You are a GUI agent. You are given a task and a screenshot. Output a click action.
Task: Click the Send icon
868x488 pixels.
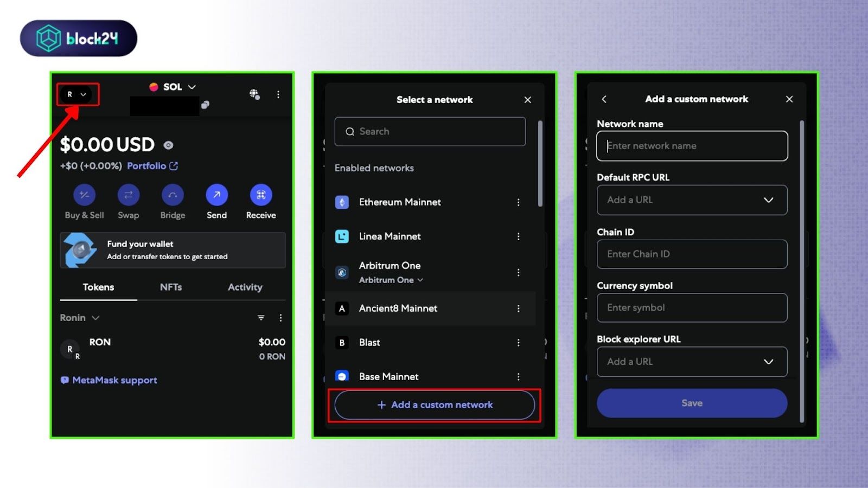216,195
